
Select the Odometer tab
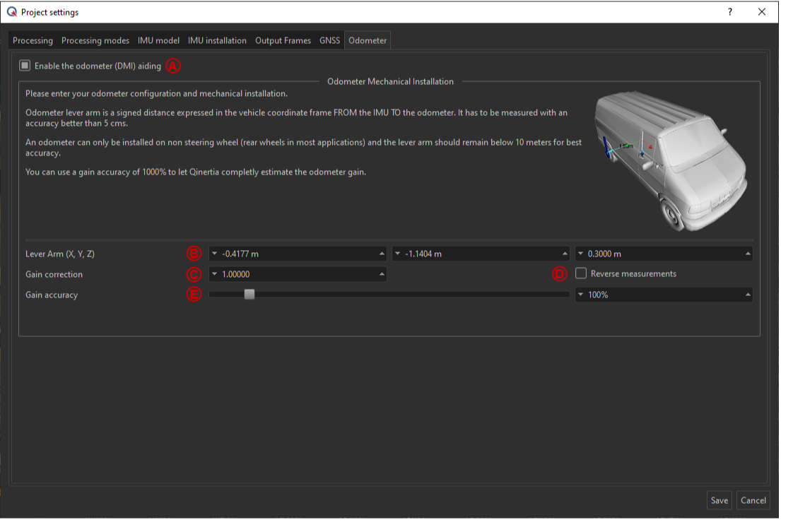tap(367, 40)
